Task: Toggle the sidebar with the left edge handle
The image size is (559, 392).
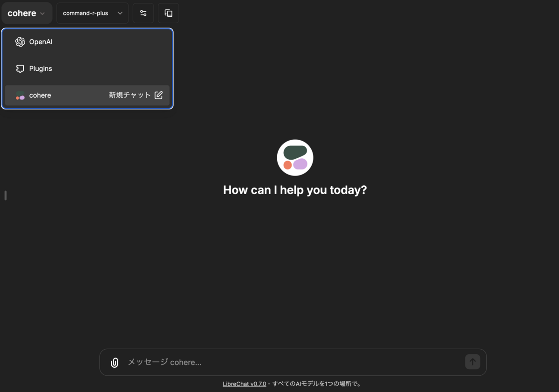Action: pyautogui.click(x=5, y=195)
